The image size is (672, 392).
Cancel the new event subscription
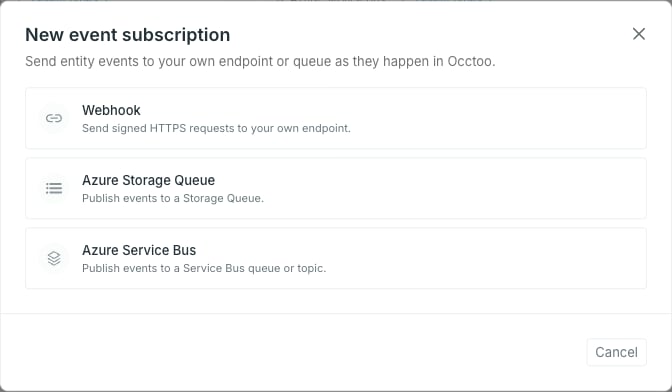pyautogui.click(x=616, y=352)
